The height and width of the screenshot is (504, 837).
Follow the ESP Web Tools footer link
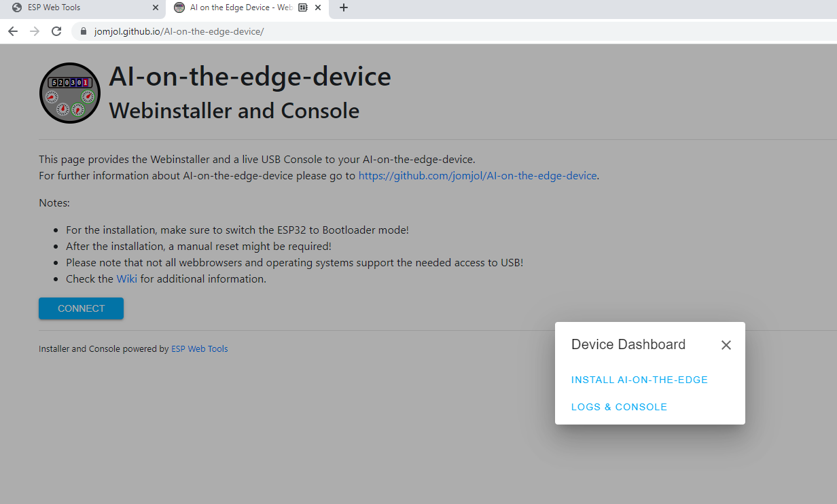point(199,349)
